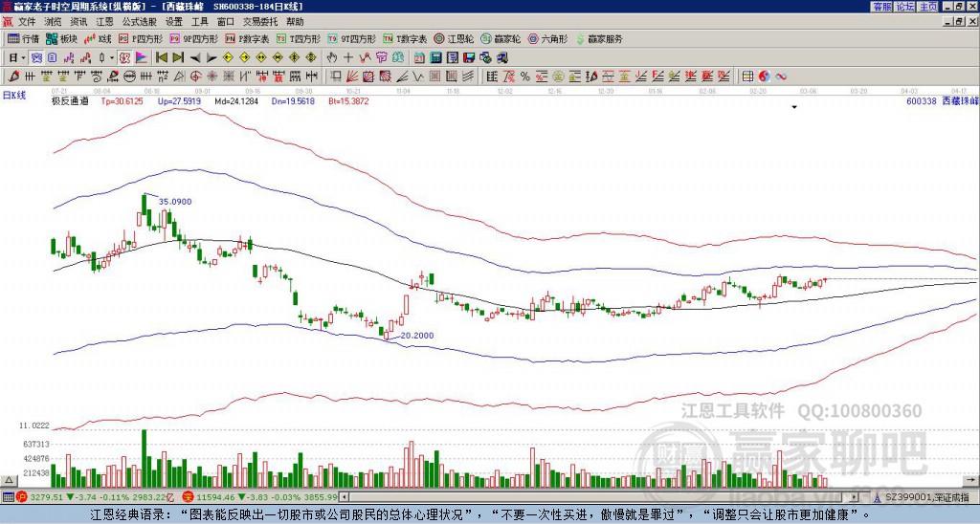Screen dimensions: 980x524
Task: Open the calculator icon
Action: tap(436, 58)
